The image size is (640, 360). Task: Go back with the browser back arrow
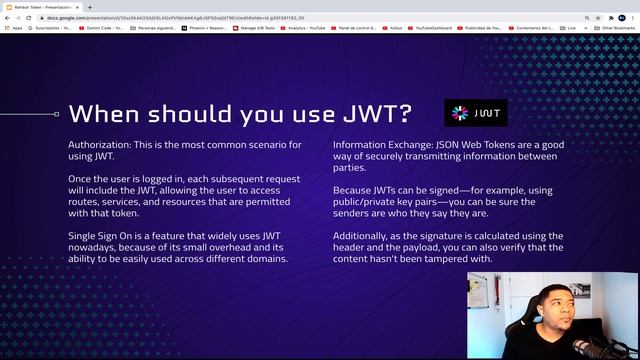[x=7, y=18]
